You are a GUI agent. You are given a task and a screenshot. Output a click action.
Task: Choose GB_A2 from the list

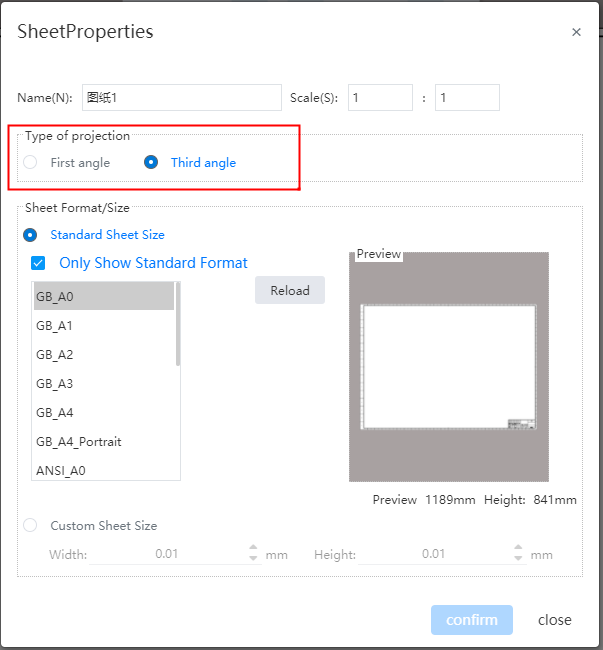(104, 354)
